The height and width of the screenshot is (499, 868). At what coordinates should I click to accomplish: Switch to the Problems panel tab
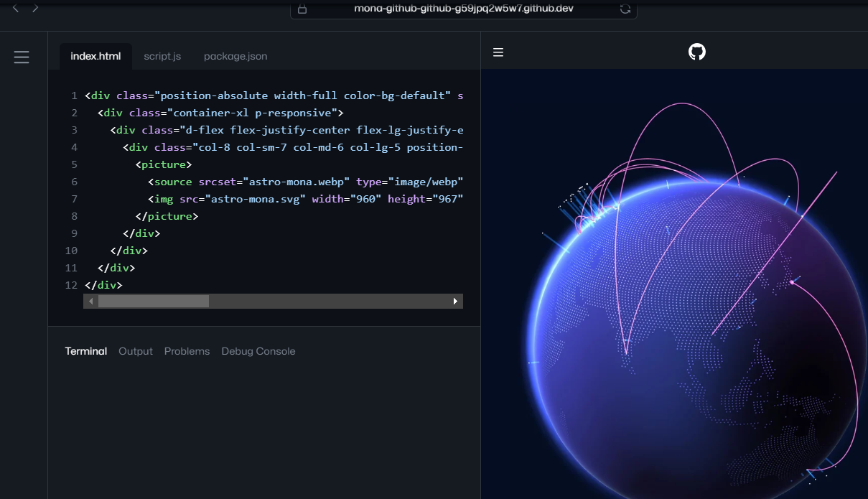187,351
